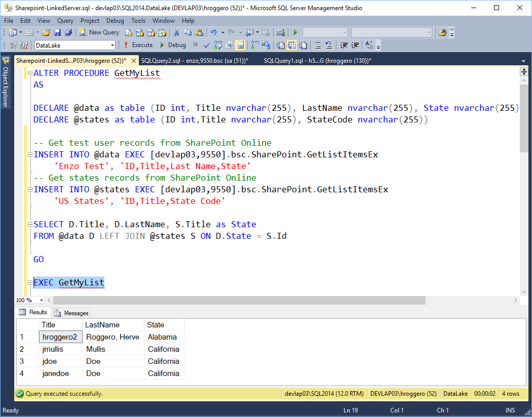Close the Sharepoint-LinkedServer tab

[134, 61]
